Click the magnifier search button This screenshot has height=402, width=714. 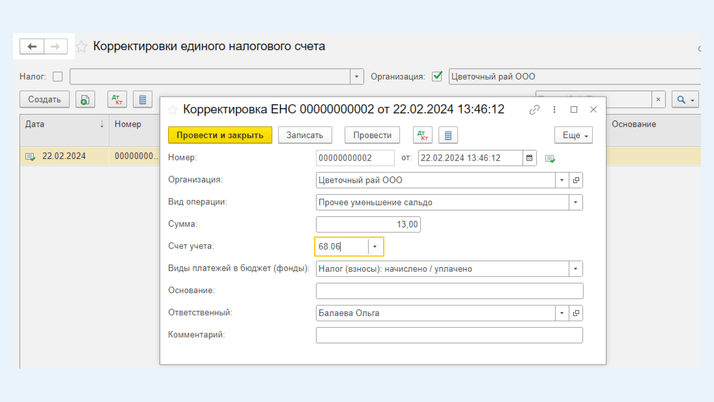click(685, 100)
